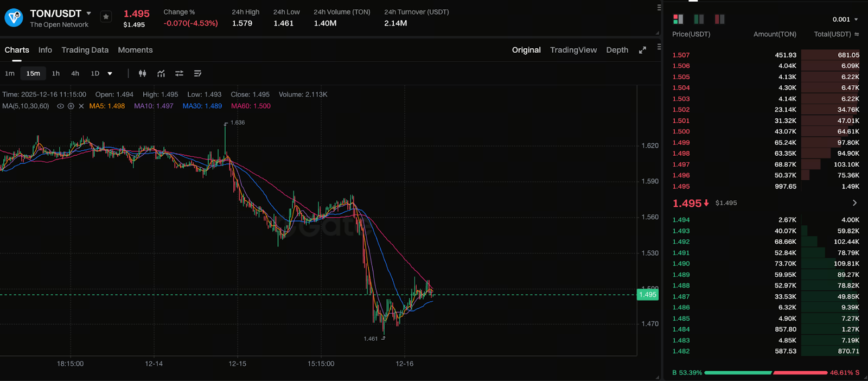Click the 1.461 low marker on chart
The image size is (868, 381).
click(x=371, y=339)
